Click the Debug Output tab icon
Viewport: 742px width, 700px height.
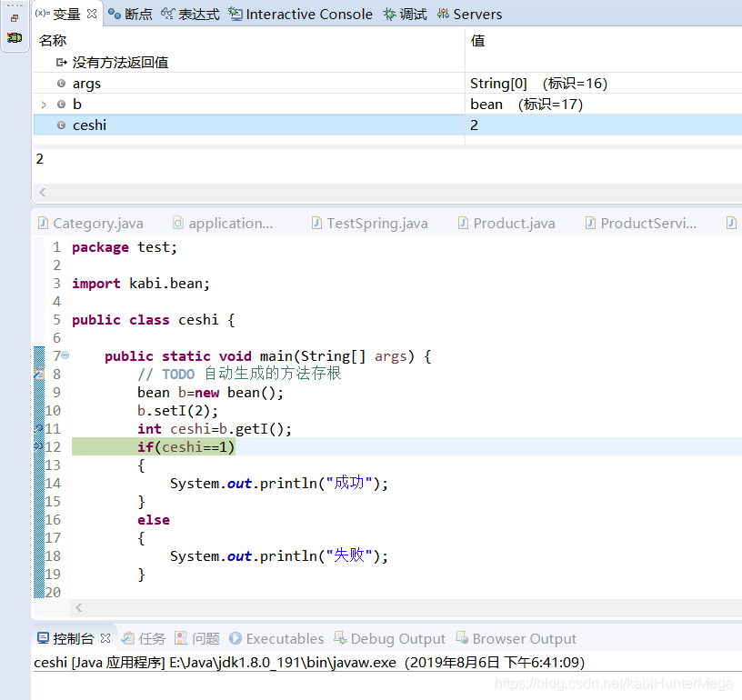point(340,638)
